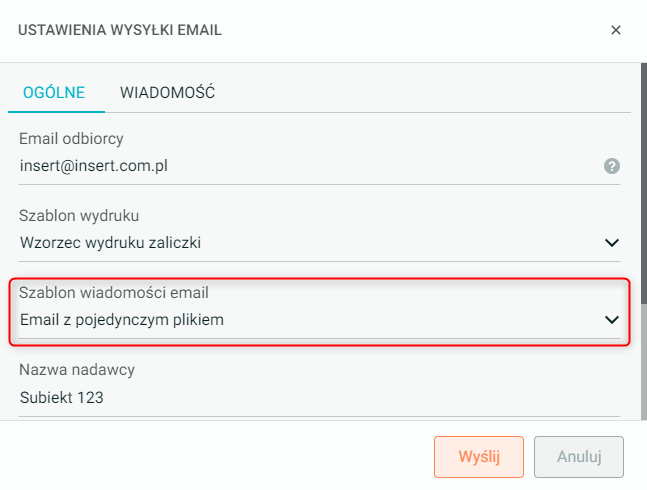Image resolution: width=647 pixels, height=490 pixels.
Task: Open the 'Email z pojedynczym plikiem' dropdown
Action: pos(300,320)
